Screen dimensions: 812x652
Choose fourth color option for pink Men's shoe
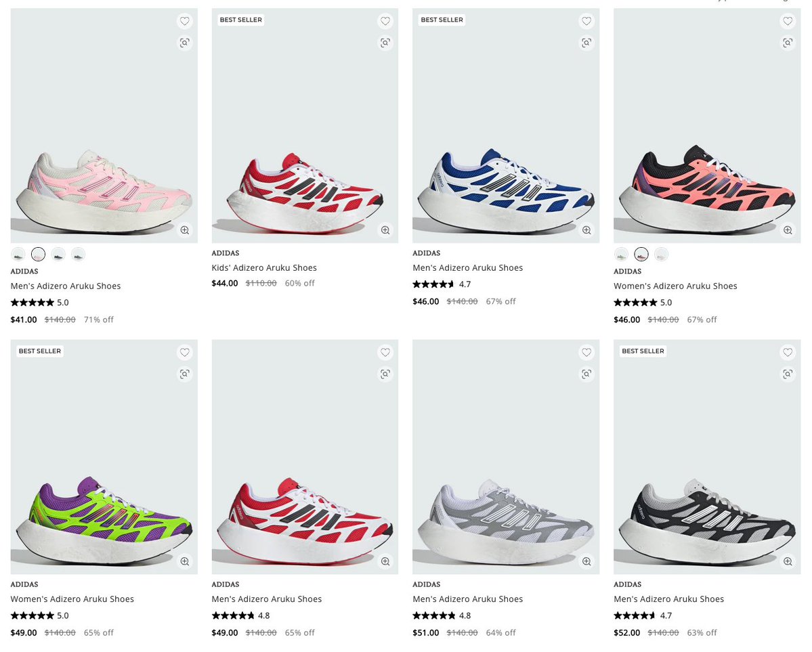point(78,255)
